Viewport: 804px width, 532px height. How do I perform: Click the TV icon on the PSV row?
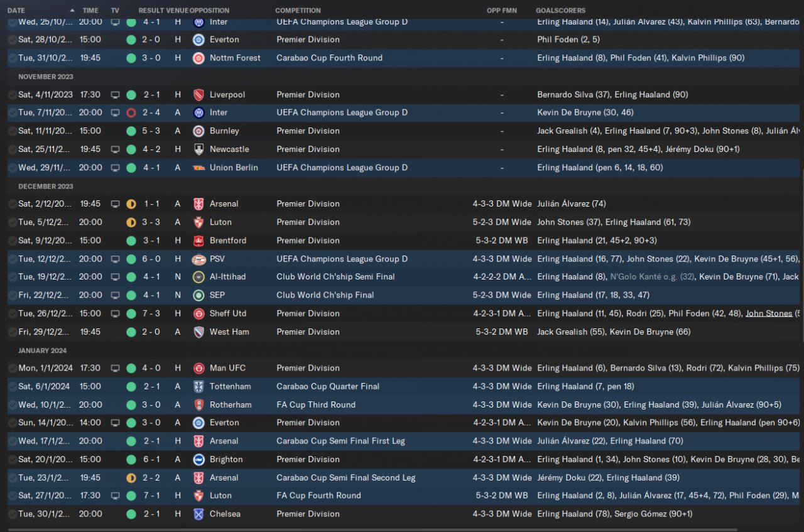coord(115,259)
